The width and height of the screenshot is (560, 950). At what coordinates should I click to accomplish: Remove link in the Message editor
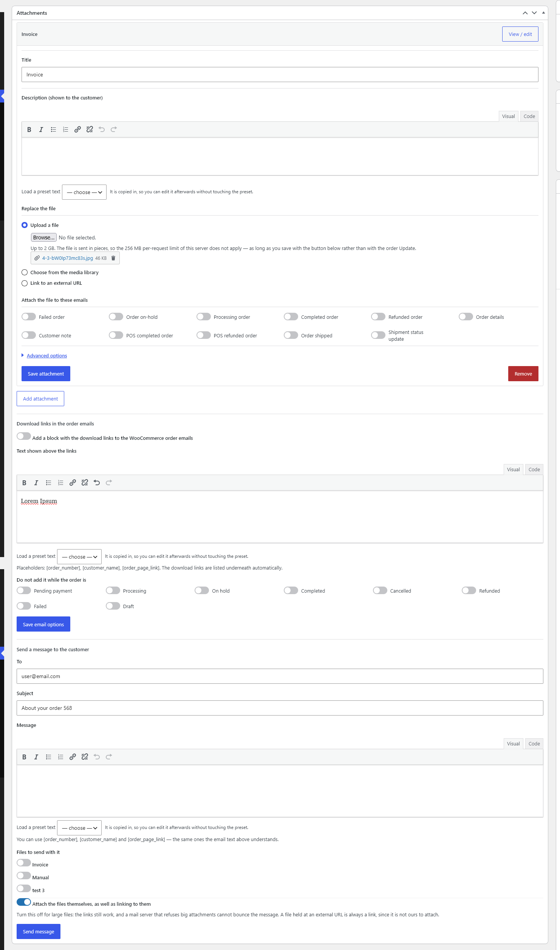click(85, 757)
